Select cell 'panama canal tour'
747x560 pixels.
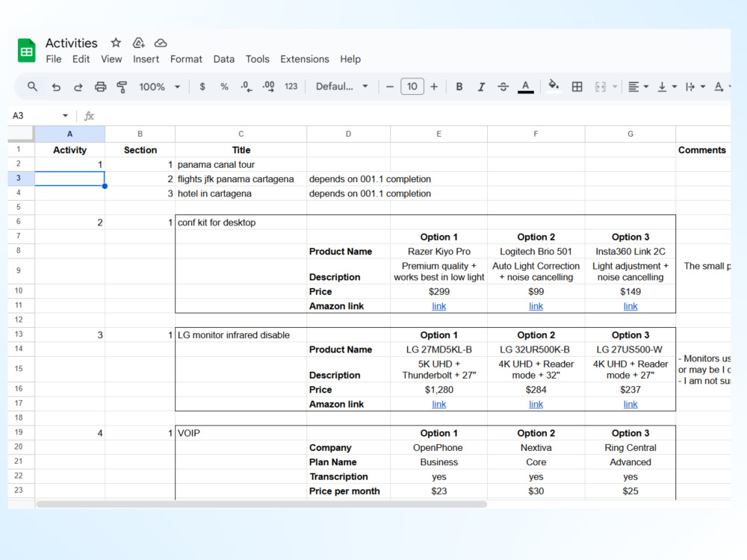[241, 165]
